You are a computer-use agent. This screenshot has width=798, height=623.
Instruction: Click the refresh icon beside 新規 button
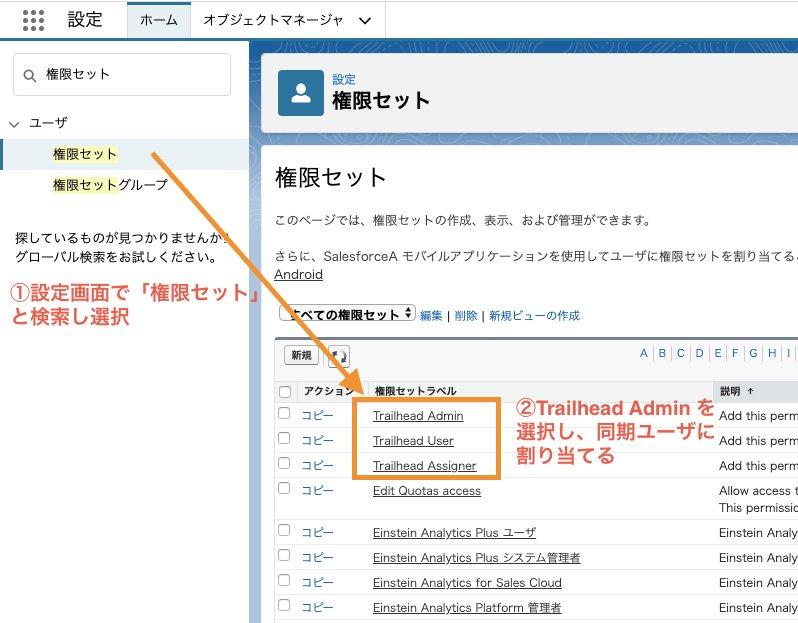[338, 356]
